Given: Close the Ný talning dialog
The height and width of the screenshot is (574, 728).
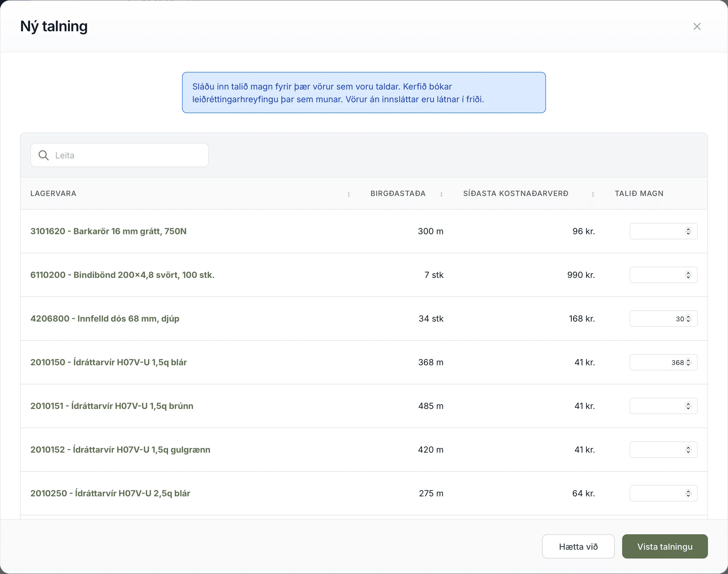Looking at the screenshot, I should pyautogui.click(x=697, y=27).
